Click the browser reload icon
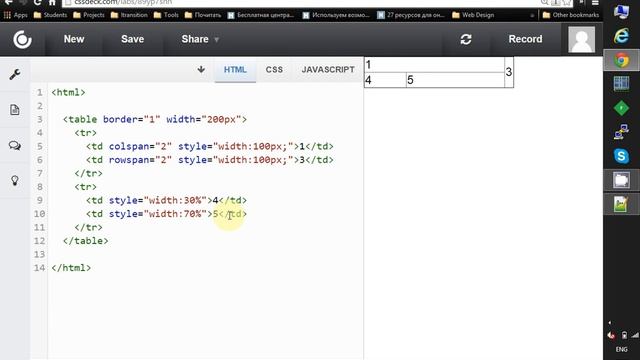 [37, 2]
